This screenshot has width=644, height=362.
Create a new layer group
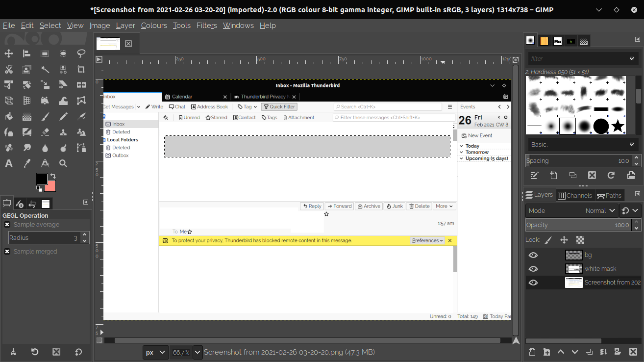click(x=546, y=352)
